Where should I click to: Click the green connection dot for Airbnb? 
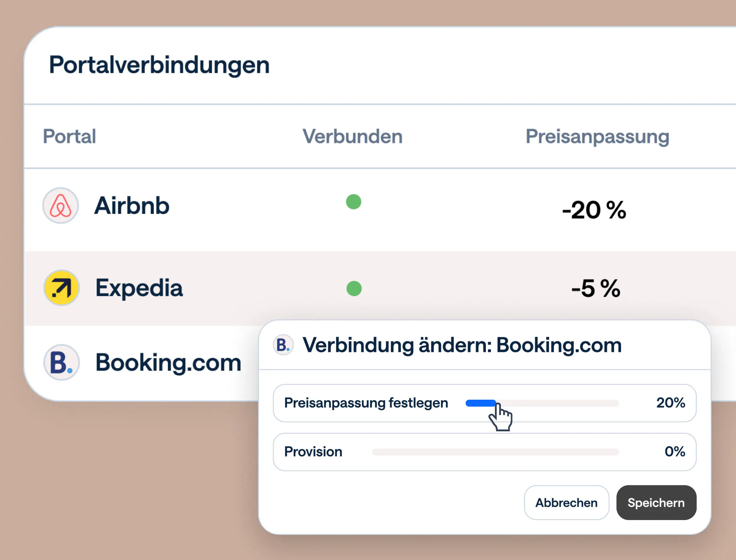pyautogui.click(x=353, y=203)
